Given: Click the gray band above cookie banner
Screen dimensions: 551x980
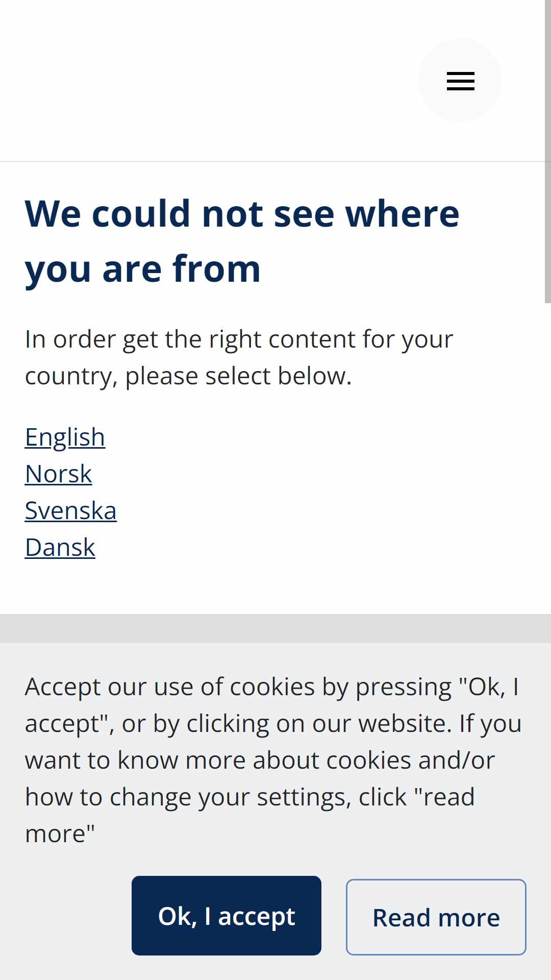Looking at the screenshot, I should coord(275,628).
